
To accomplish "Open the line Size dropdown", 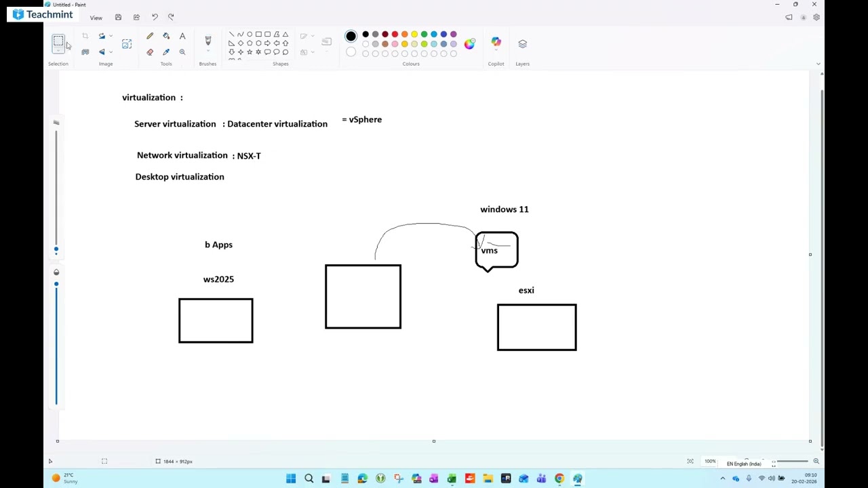I will (x=326, y=43).
